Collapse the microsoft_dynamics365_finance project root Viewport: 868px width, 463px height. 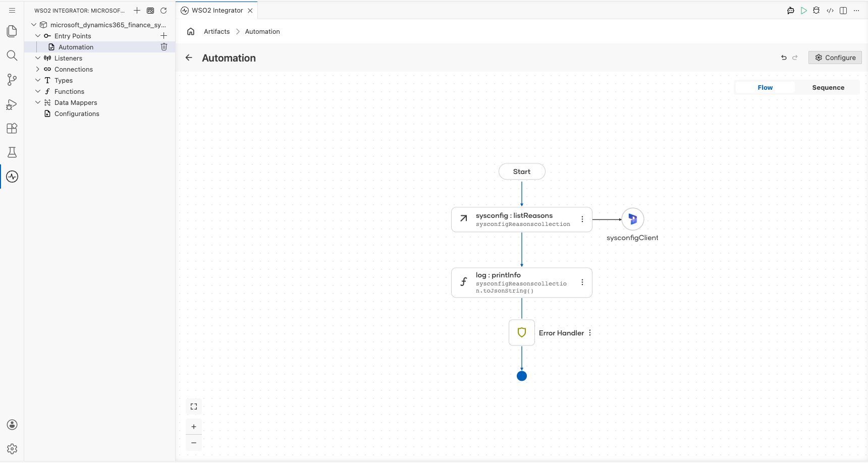pyautogui.click(x=34, y=25)
